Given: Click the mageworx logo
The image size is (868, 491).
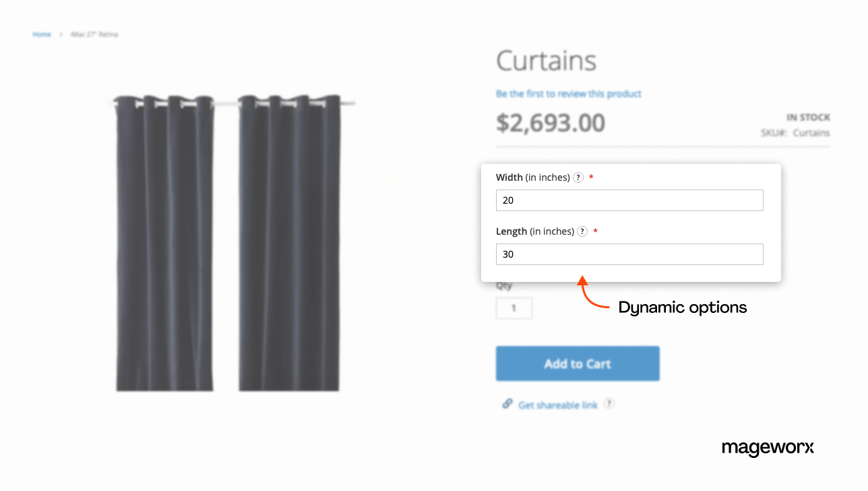Looking at the screenshot, I should pos(768,449).
